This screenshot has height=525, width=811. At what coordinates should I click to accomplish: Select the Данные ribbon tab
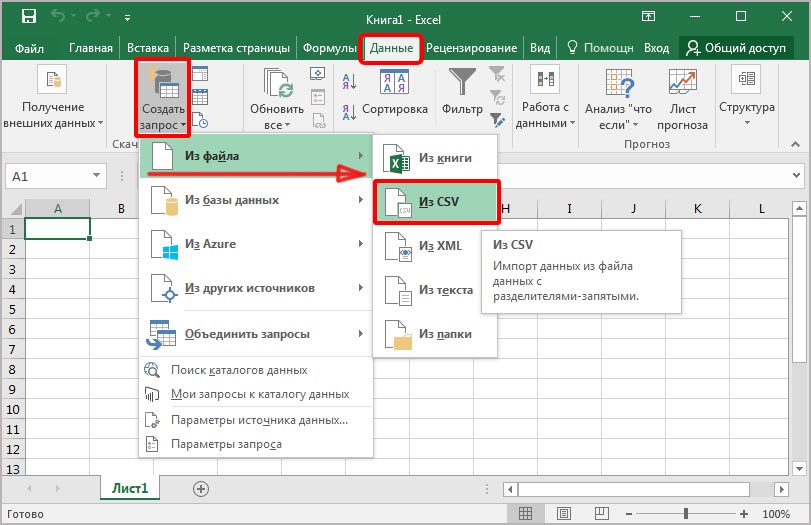point(391,48)
